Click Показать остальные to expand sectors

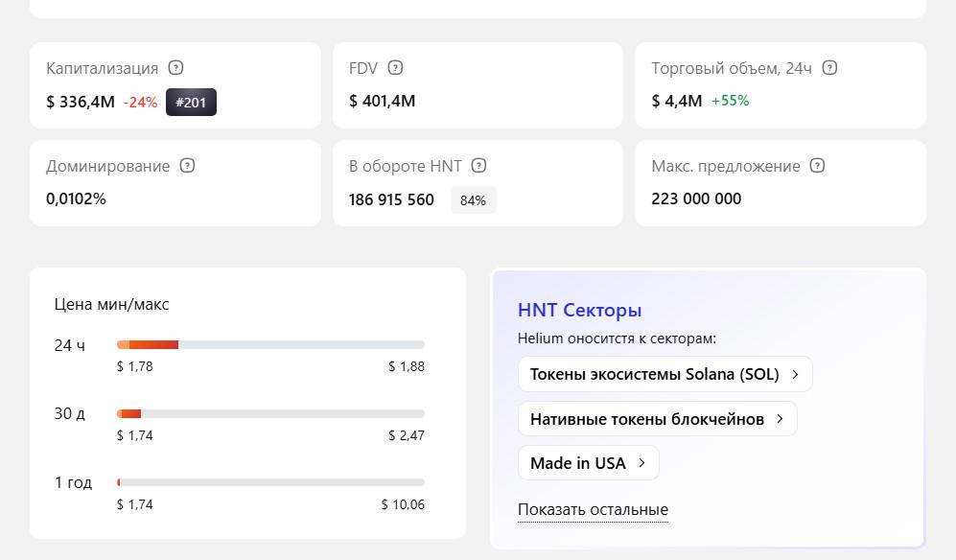pyautogui.click(x=593, y=509)
